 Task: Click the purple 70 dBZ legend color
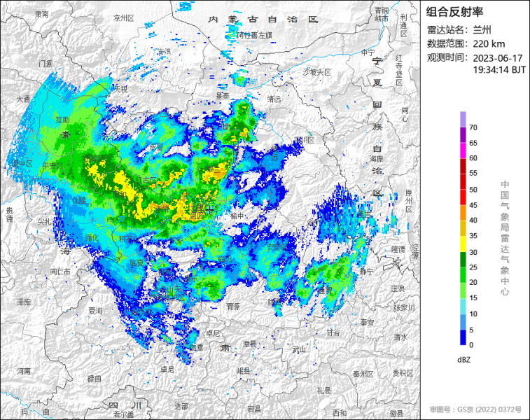463,120
